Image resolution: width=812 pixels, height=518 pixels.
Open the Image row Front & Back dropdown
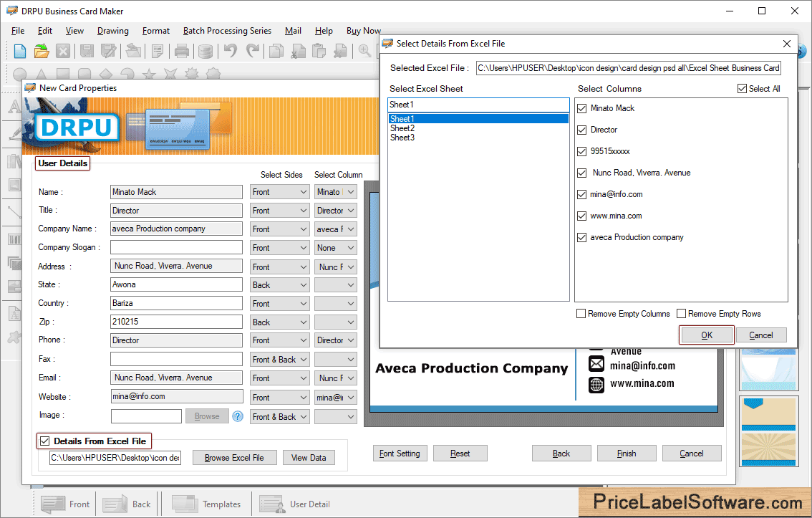tap(280, 417)
